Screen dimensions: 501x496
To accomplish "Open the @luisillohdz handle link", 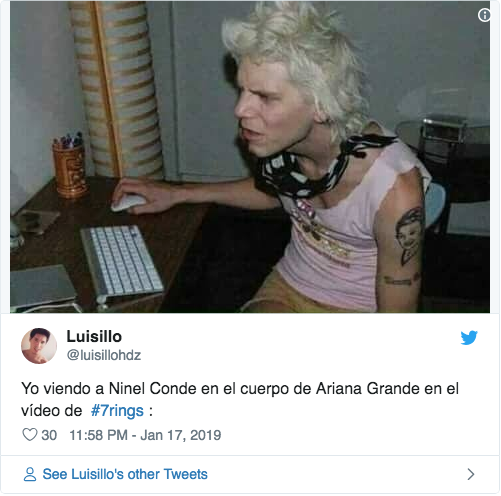I will (x=104, y=355).
